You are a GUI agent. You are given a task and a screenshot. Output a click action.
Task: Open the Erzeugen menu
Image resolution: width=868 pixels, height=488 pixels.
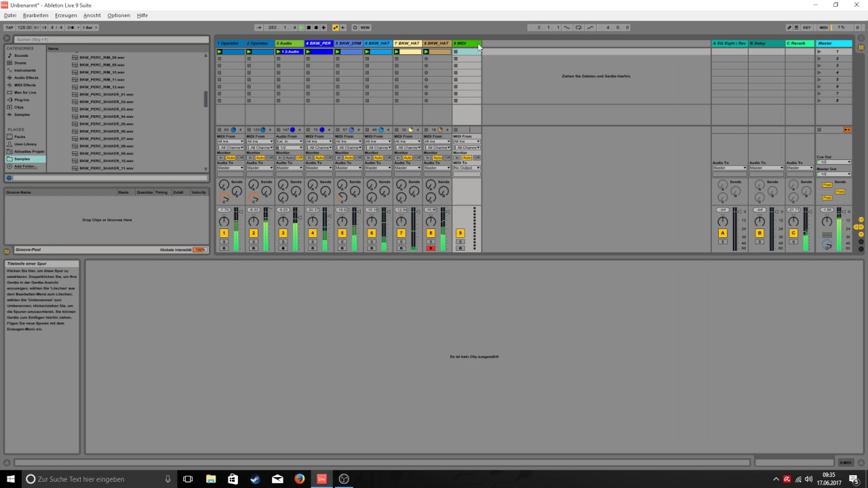click(66, 15)
